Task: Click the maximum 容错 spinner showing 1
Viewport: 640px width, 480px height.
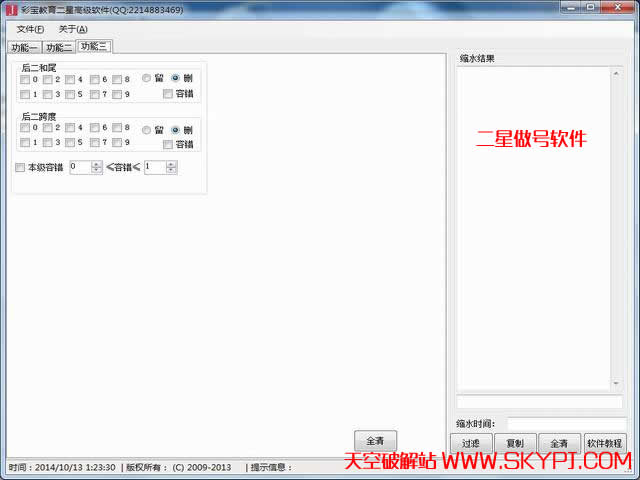Action: 155,168
